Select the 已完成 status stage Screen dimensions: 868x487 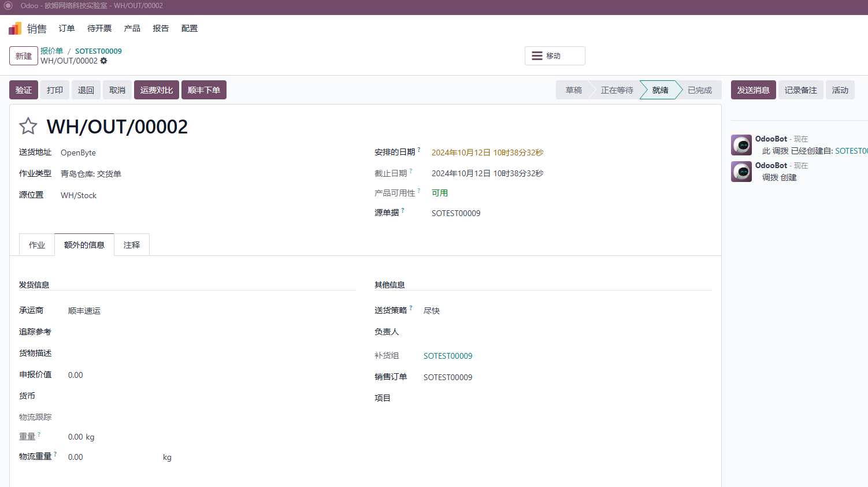pos(700,90)
